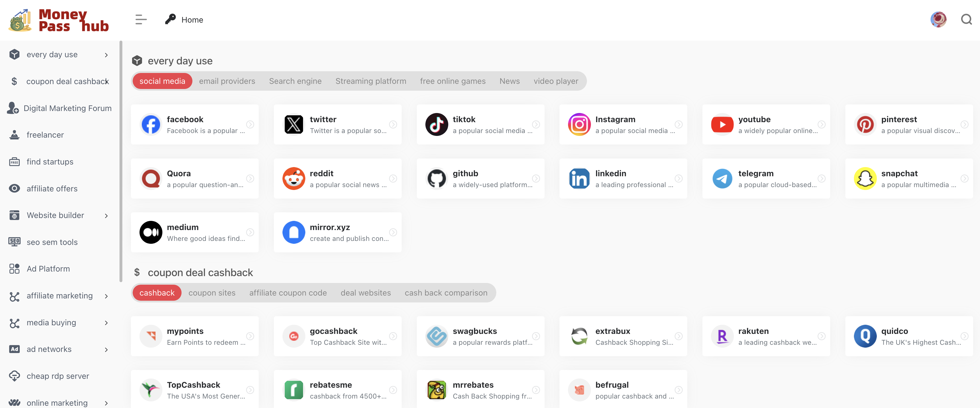Open the tiktok logo
The image size is (980, 408).
437,124
